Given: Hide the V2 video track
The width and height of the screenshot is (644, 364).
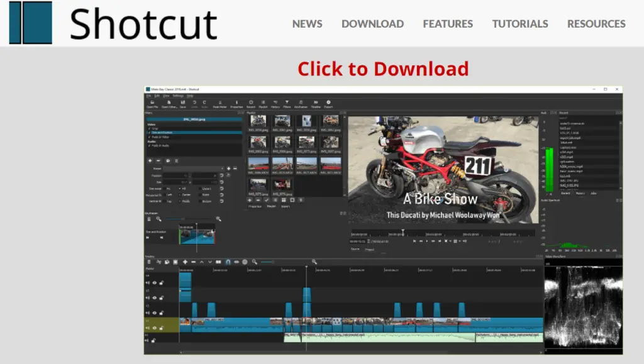Looking at the screenshot, I should point(155,312).
